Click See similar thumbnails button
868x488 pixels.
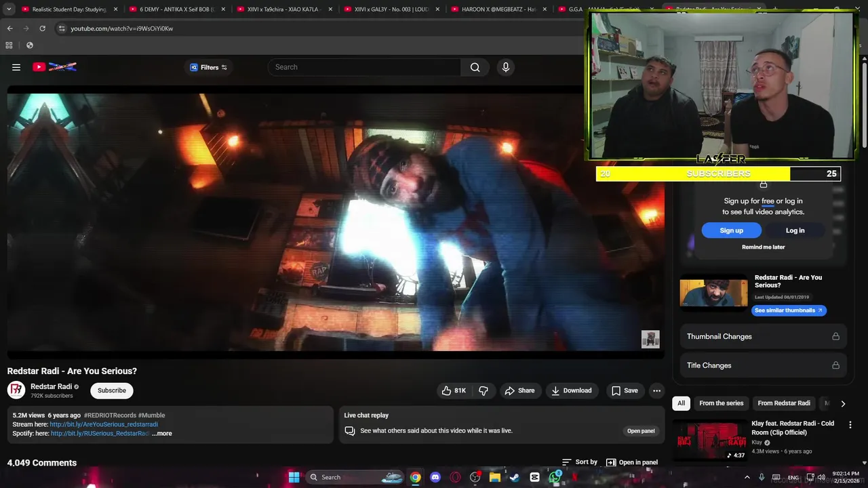[x=789, y=310]
